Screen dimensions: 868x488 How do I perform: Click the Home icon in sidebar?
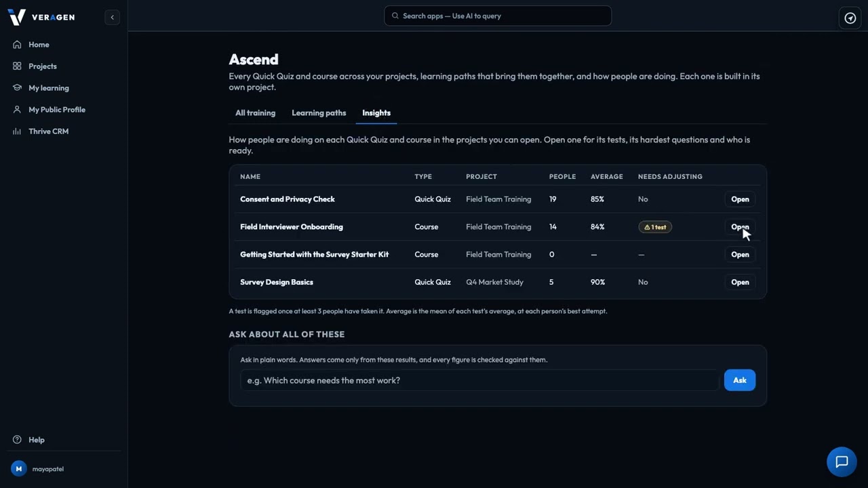pyautogui.click(x=17, y=45)
